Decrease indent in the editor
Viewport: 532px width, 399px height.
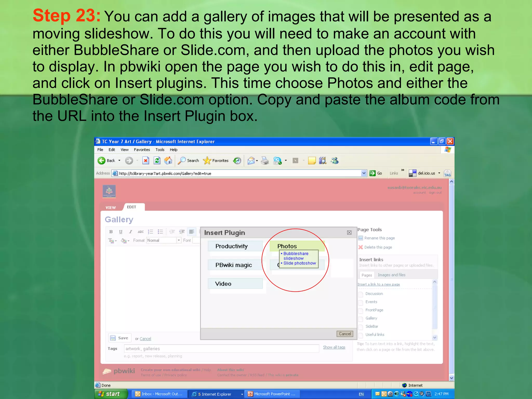click(x=172, y=232)
